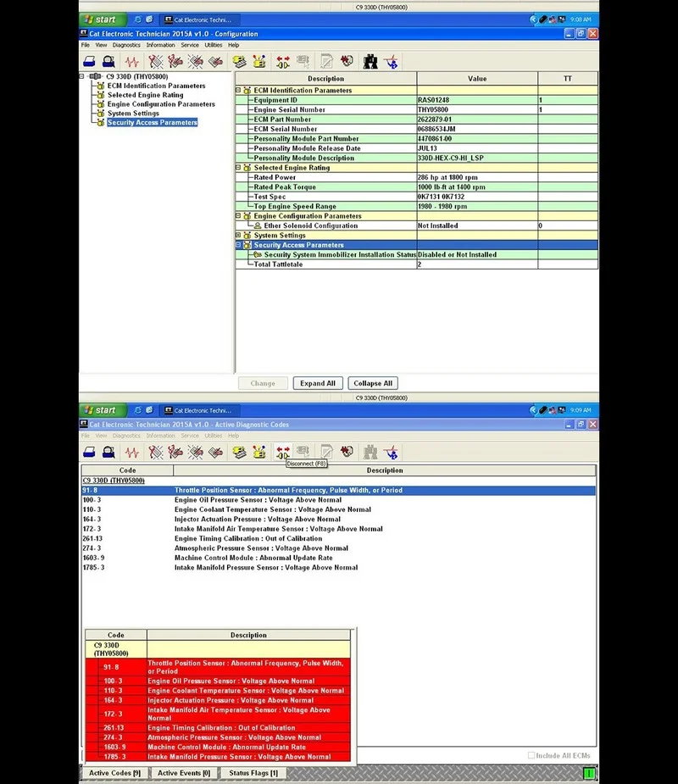
Task: Click the green status indicator beside the bottom tabs
Action: click(589, 773)
